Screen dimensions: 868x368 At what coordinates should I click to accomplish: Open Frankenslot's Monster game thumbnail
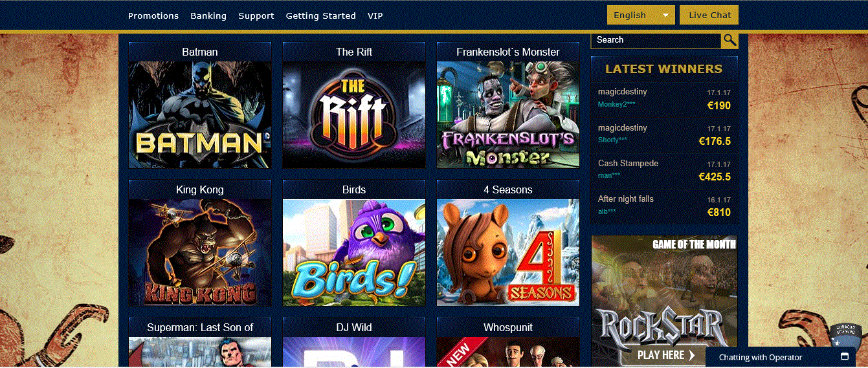coord(508,115)
